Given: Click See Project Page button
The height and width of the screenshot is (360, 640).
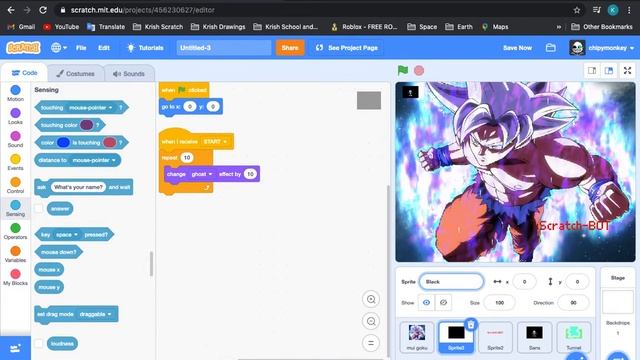Looking at the screenshot, I should (x=347, y=48).
